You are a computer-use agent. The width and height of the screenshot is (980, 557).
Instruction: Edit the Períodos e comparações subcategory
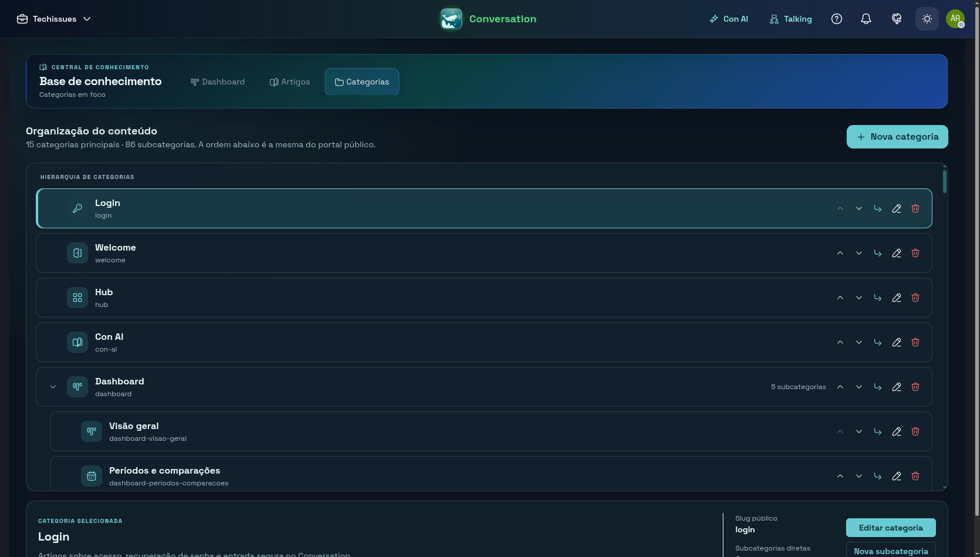tap(897, 476)
